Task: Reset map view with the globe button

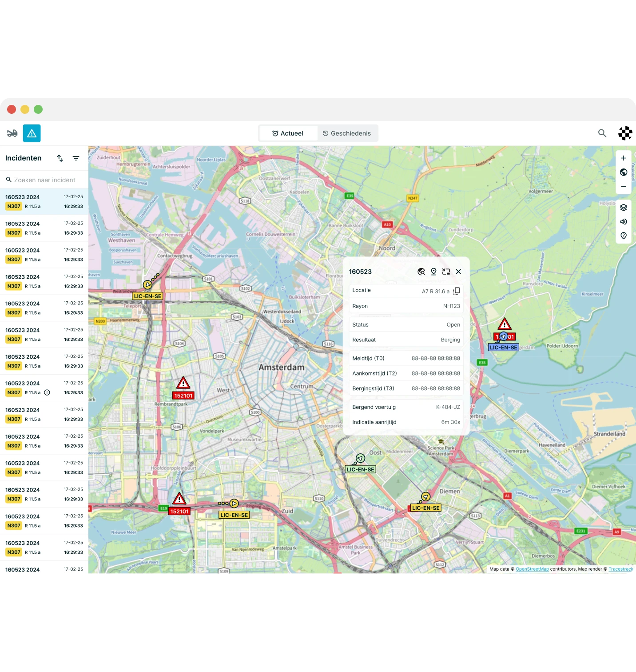Action: tap(624, 172)
